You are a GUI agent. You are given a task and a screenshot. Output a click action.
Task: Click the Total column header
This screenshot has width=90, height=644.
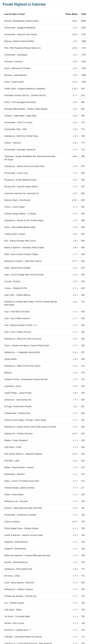(x=83, y=14)
